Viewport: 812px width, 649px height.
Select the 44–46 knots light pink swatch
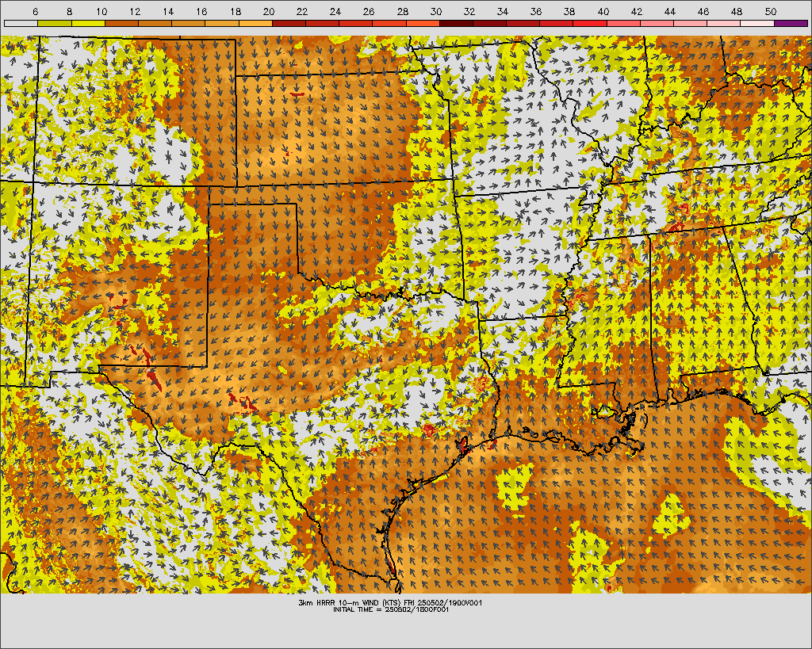coord(691,23)
